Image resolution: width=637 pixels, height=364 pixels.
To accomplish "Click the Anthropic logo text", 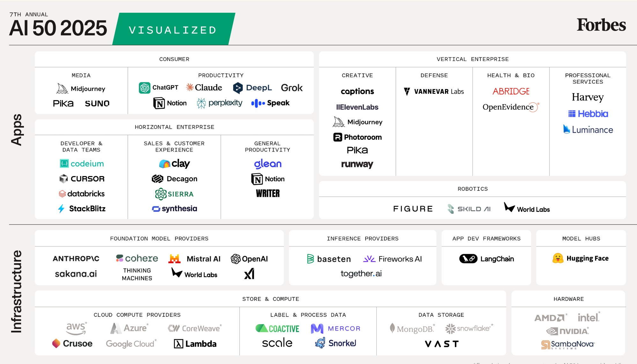I will click(x=76, y=259).
